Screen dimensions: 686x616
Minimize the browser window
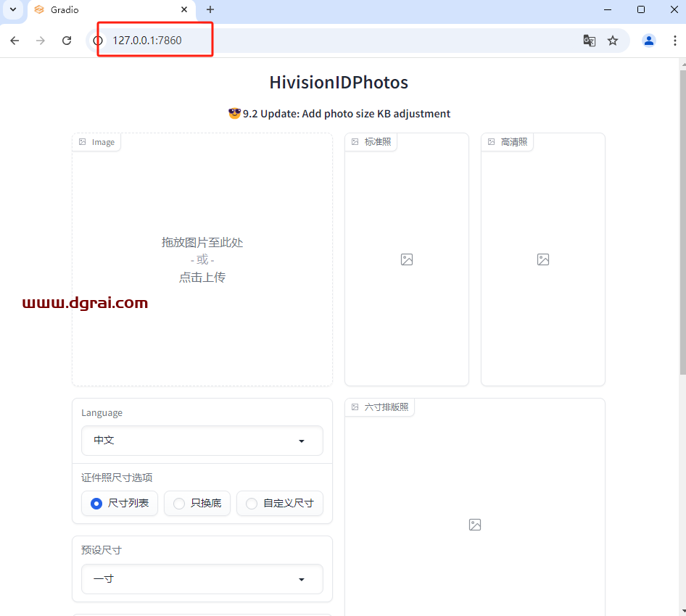pos(608,9)
